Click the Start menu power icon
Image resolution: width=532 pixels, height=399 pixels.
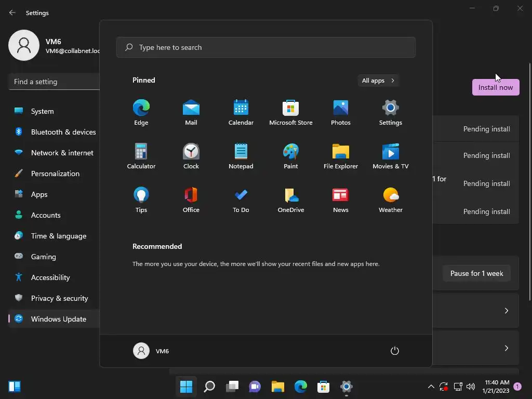click(395, 351)
